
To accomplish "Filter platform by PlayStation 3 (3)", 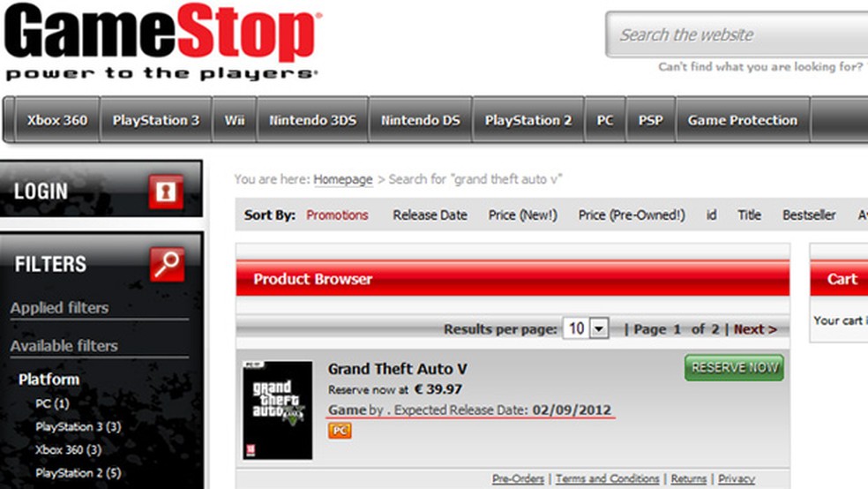I will (78, 426).
